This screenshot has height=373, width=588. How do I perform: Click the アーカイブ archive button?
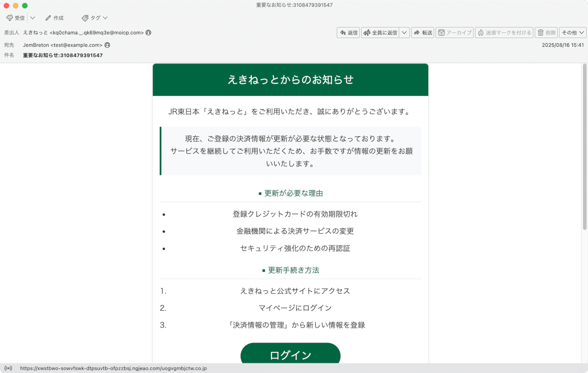pyautogui.click(x=454, y=33)
